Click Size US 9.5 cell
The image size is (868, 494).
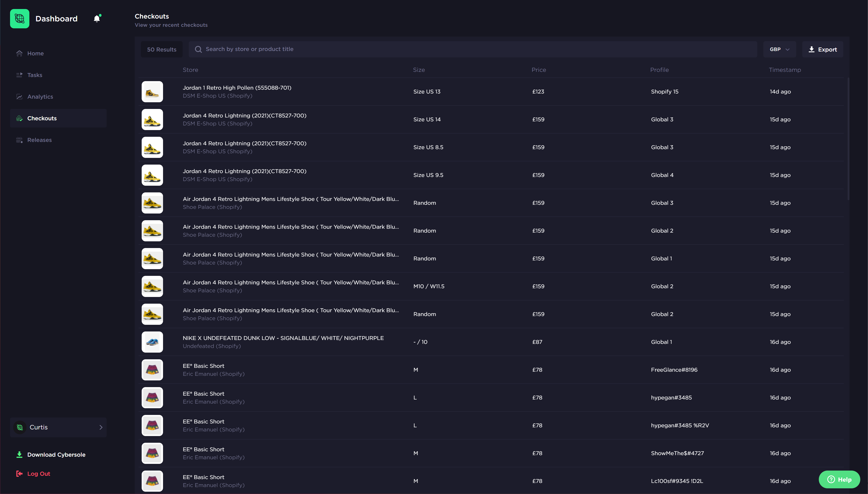(x=428, y=175)
